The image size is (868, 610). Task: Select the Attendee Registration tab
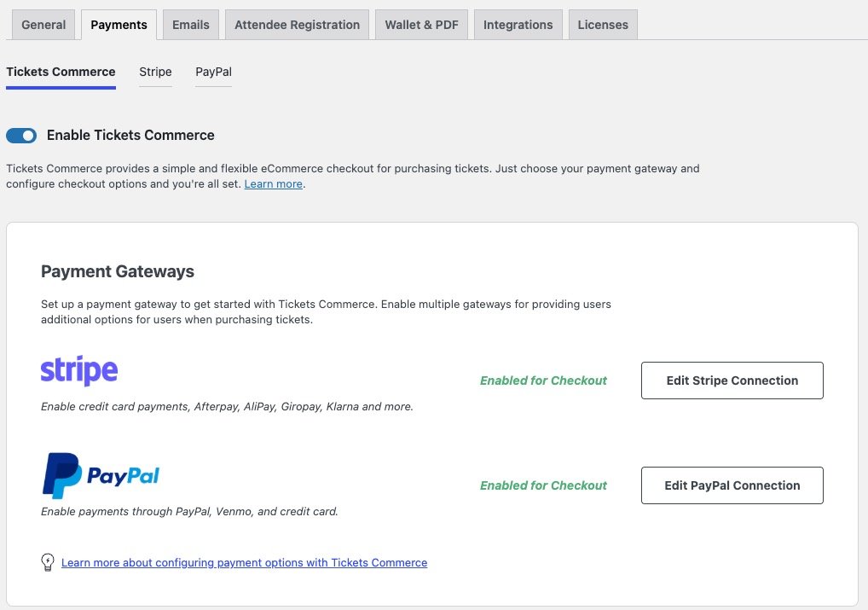pos(297,25)
